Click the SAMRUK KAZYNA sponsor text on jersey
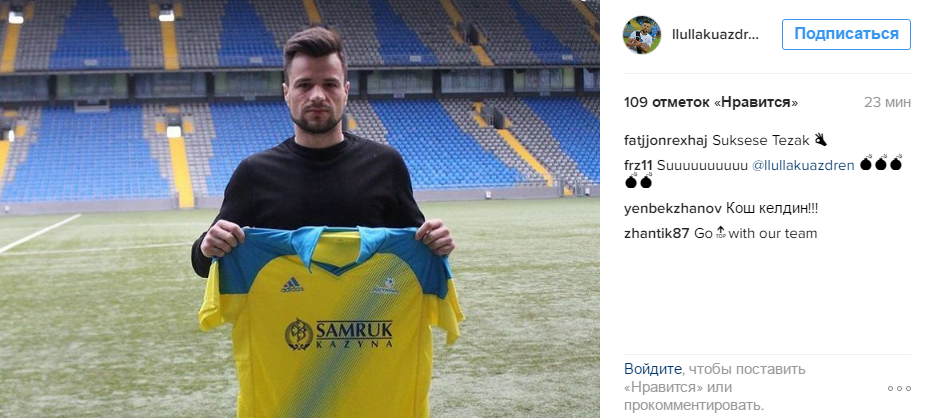Viewport: 931px width, 418px height. [x=354, y=333]
